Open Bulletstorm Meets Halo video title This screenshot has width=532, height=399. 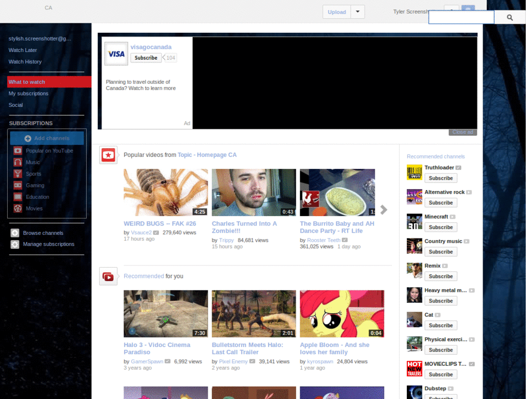[x=247, y=349]
